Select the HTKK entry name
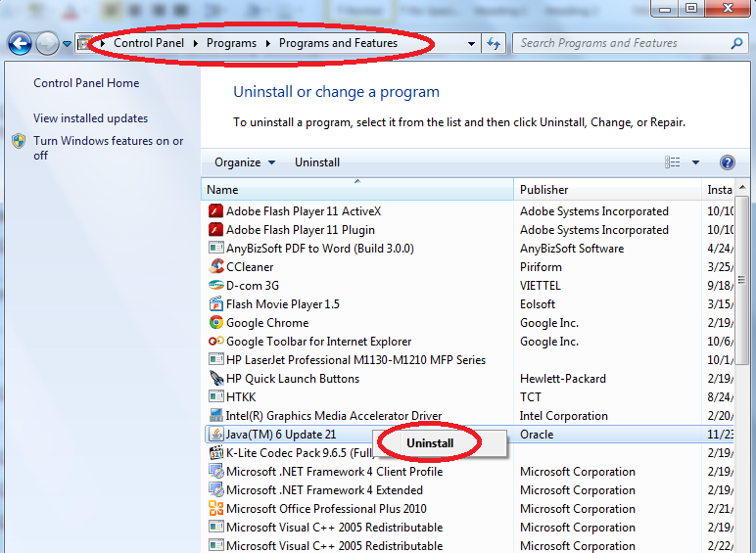The height and width of the screenshot is (553, 756). click(241, 397)
